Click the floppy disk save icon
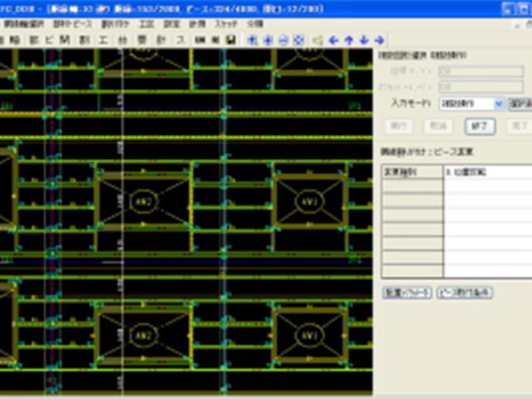The height and width of the screenshot is (399, 532). pyautogui.click(x=230, y=39)
